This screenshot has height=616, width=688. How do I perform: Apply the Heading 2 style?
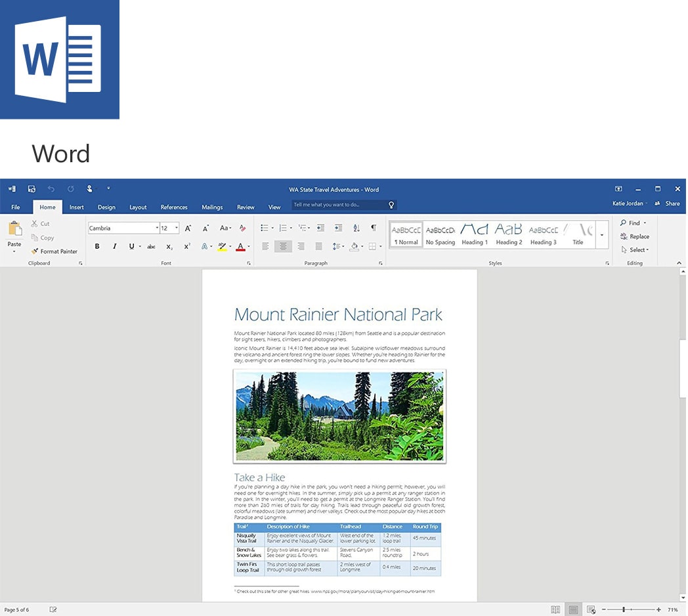click(509, 235)
